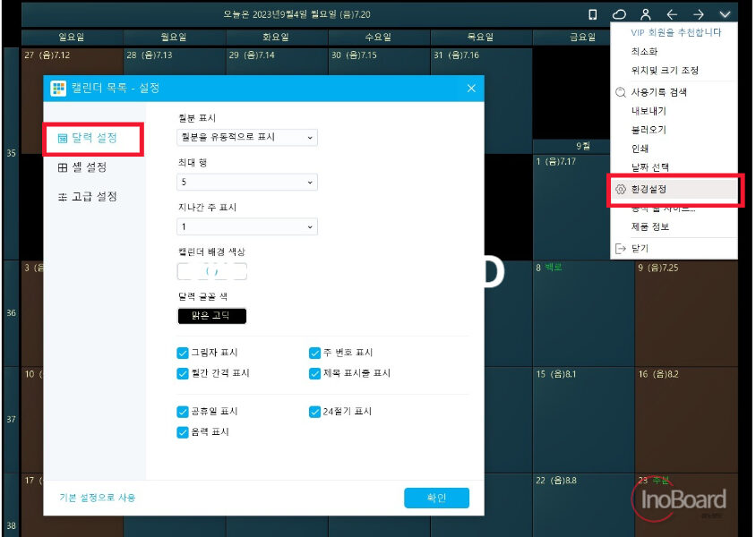Open the 월분 표시 dropdown
The image size is (756, 537).
(247, 137)
